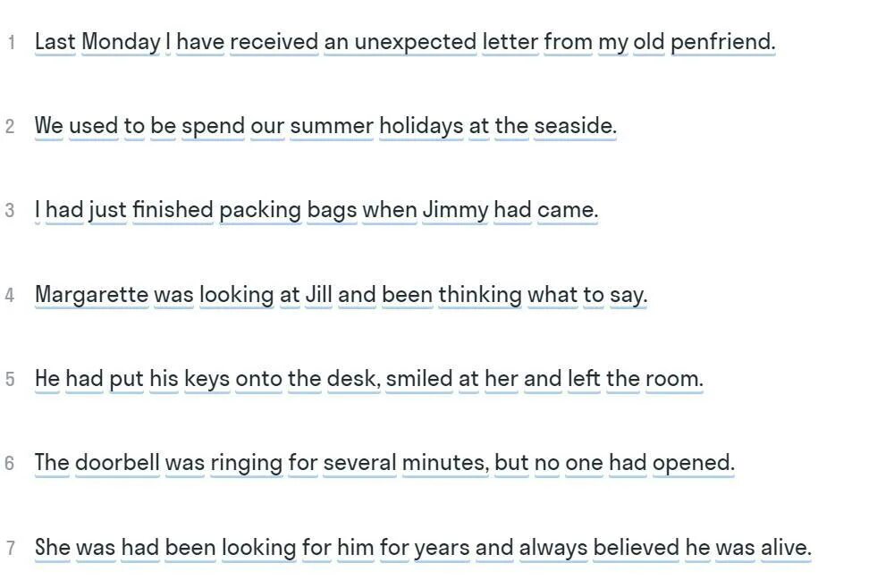Click the word 'received' in sentence 1
The height and width of the screenshot is (588, 877).
(274, 42)
